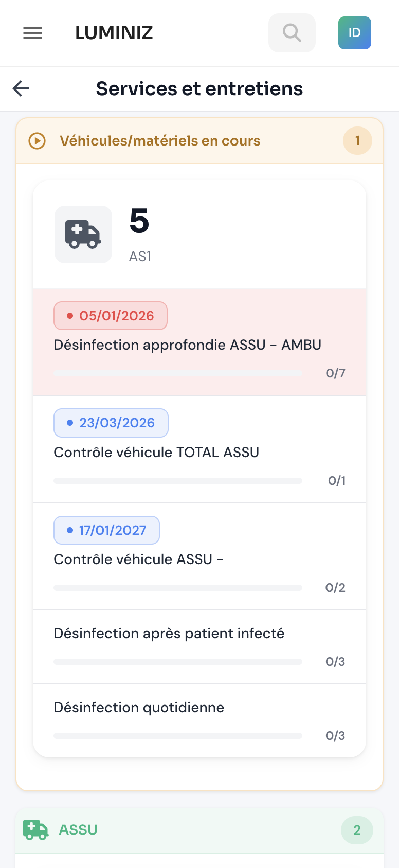399x868 pixels.
Task: Click the 23/03/2026 date badge
Action: pyautogui.click(x=111, y=423)
